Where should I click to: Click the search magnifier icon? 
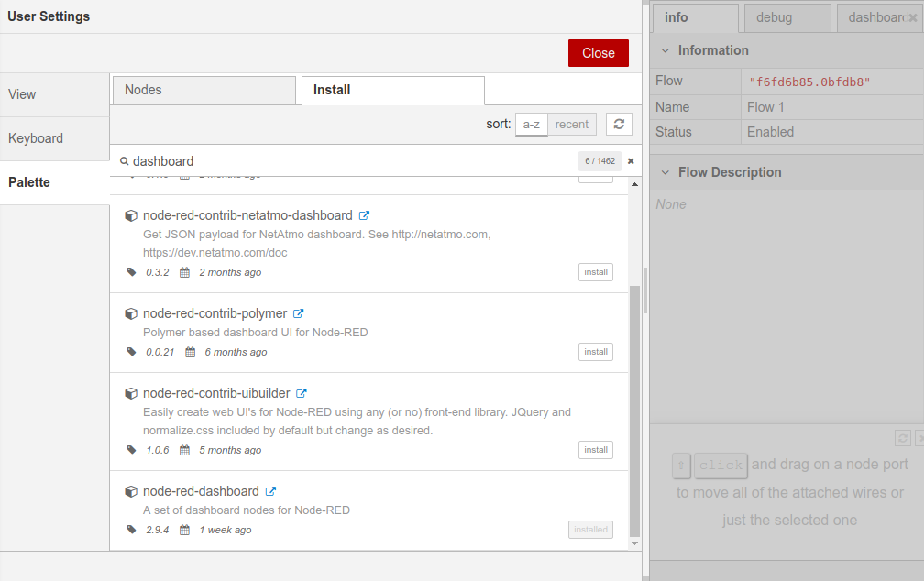tap(125, 161)
